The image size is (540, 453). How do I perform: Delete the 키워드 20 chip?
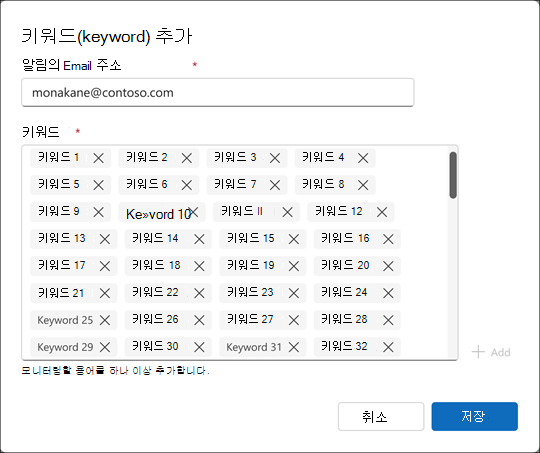click(x=388, y=266)
